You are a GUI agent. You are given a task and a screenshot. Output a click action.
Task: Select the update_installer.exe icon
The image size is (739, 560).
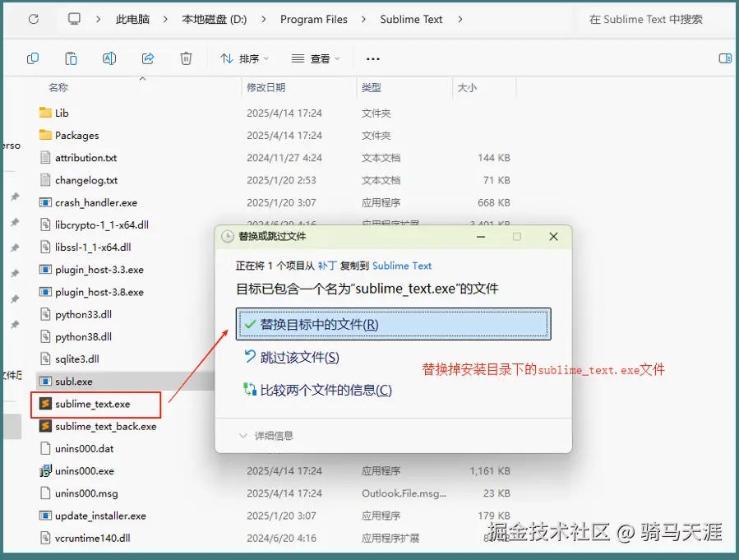click(45, 516)
